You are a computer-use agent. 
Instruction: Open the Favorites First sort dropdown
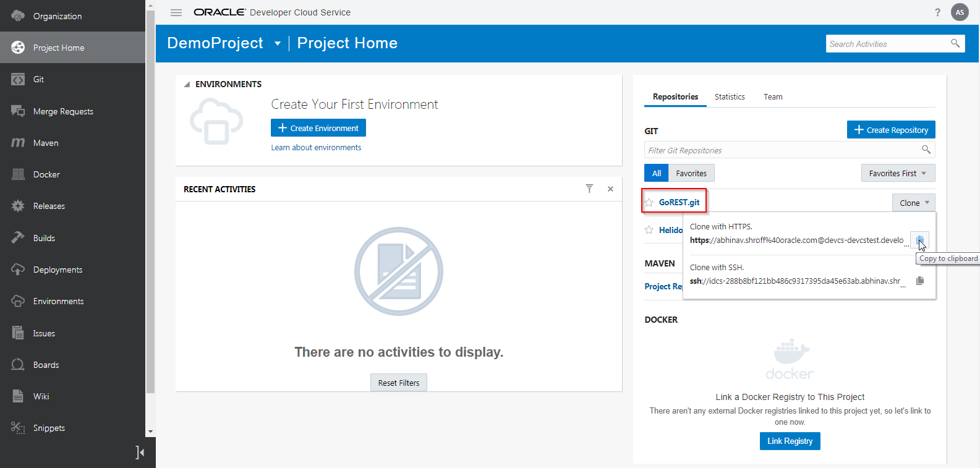tap(897, 173)
